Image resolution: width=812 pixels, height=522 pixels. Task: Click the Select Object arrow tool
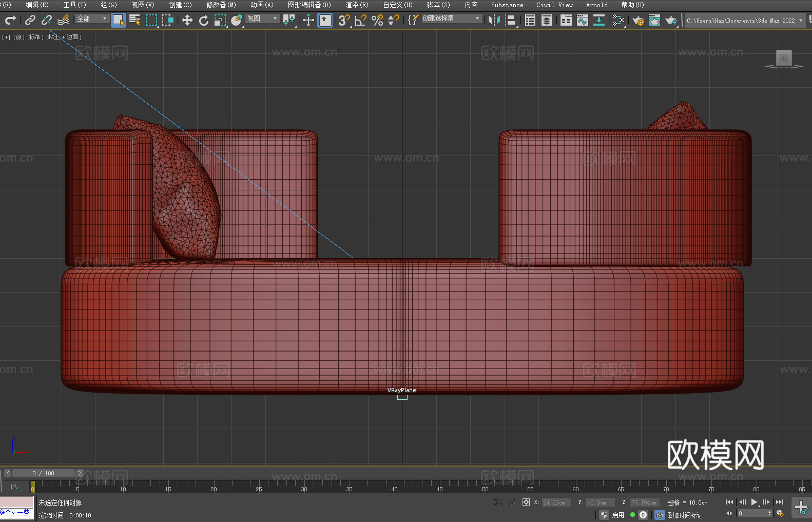tap(118, 20)
